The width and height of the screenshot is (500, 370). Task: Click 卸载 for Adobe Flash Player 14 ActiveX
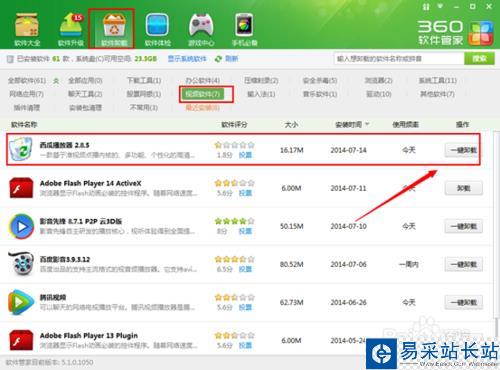464,188
